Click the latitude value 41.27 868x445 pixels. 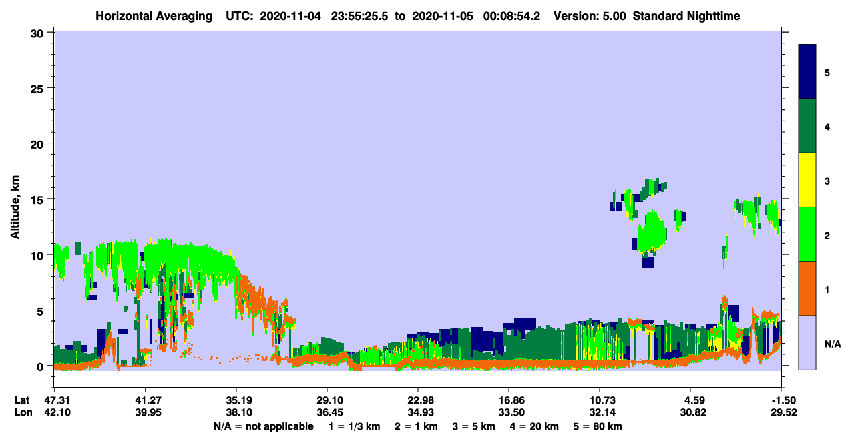pos(145,400)
